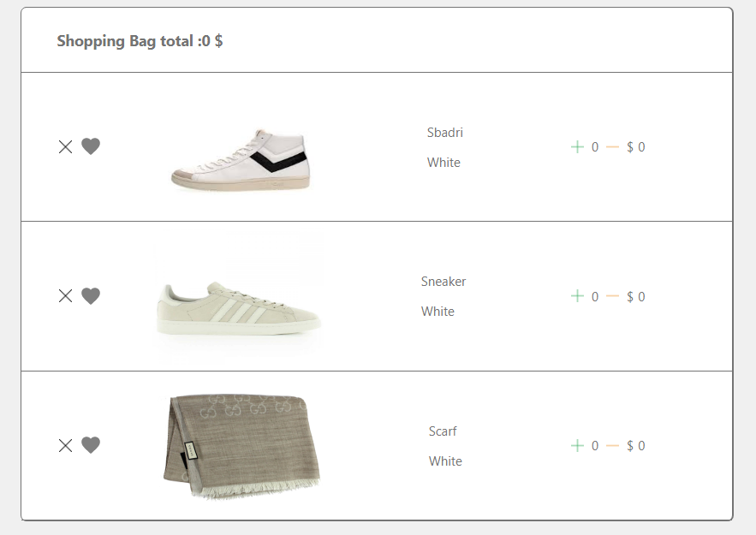Open the Shopping Bag total heading
This screenshot has height=535, width=756.
pos(139,40)
